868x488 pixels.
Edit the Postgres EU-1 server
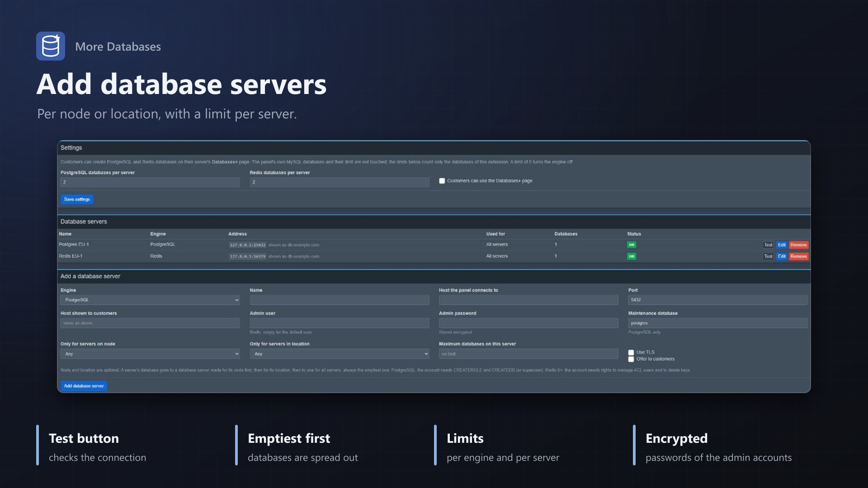(782, 245)
